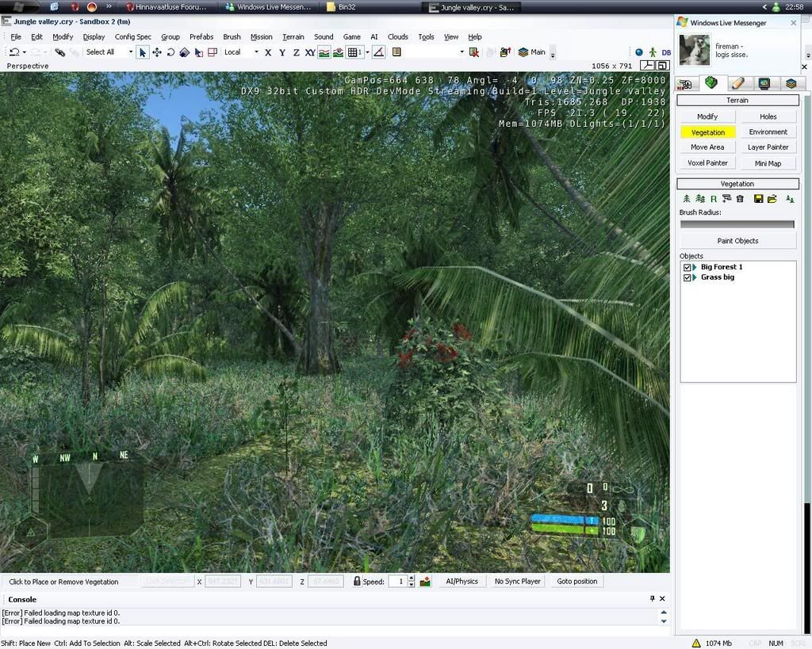Click the Select terrain tool icon
The height and width of the screenshot is (649, 812).
click(198, 52)
